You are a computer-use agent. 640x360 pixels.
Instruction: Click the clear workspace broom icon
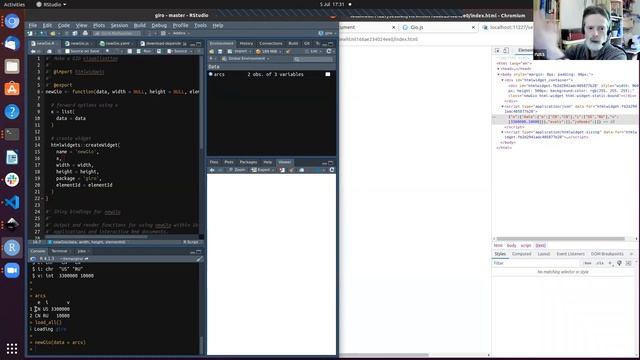288,51
